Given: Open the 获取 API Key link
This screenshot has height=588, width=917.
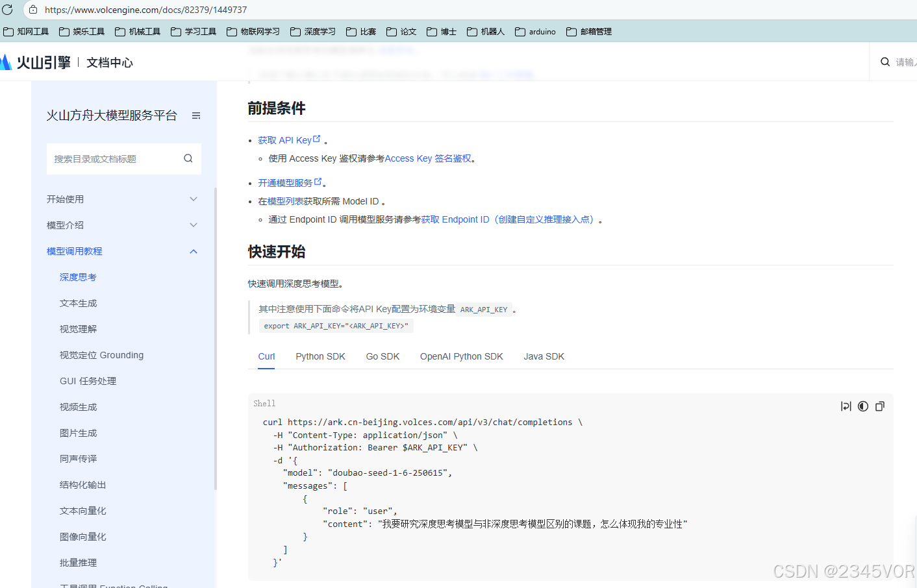Looking at the screenshot, I should click(x=284, y=140).
